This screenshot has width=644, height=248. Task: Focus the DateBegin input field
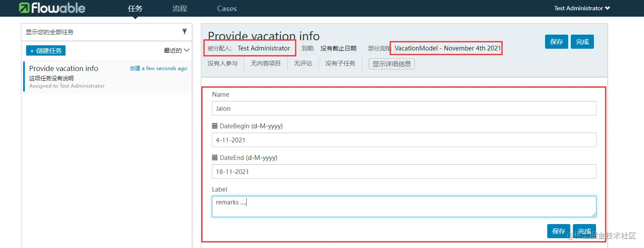click(404, 140)
